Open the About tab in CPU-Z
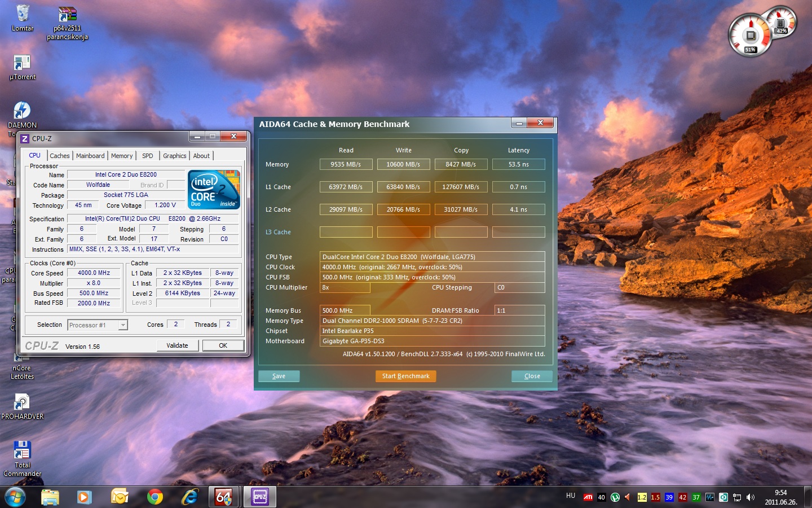812x508 pixels. click(x=201, y=156)
